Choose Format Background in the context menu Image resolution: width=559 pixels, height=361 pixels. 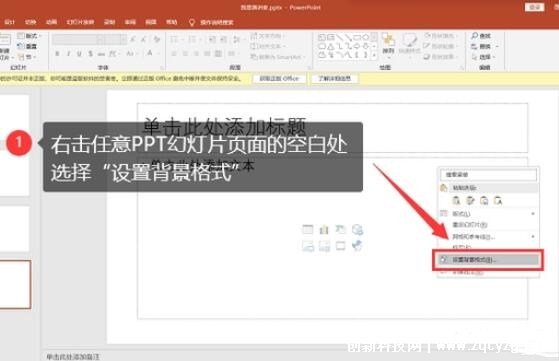488,260
